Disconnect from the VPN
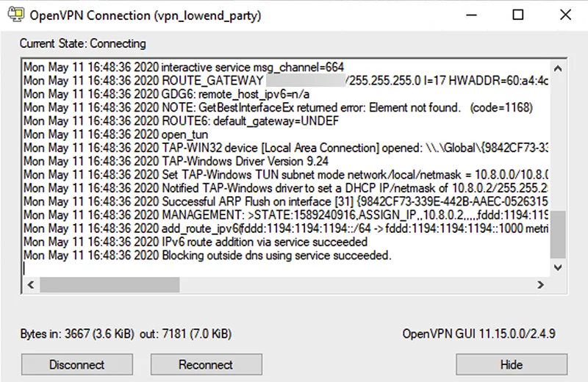Image resolution: width=588 pixels, height=382 pixels. (x=77, y=364)
